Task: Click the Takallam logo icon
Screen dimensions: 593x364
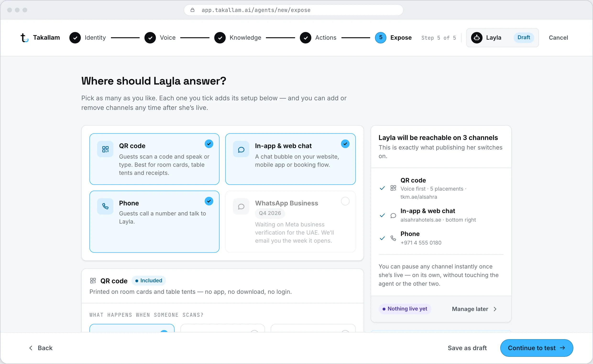Action: click(x=24, y=38)
